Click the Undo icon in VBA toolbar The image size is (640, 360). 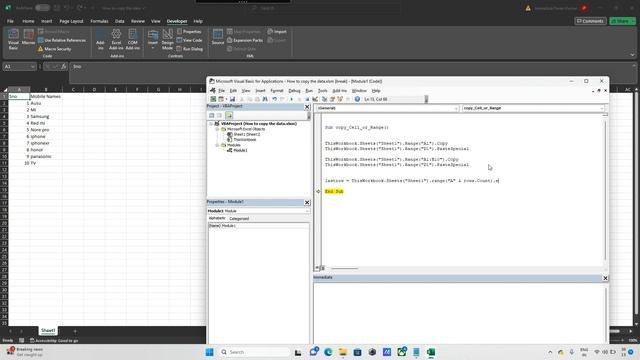click(x=275, y=99)
